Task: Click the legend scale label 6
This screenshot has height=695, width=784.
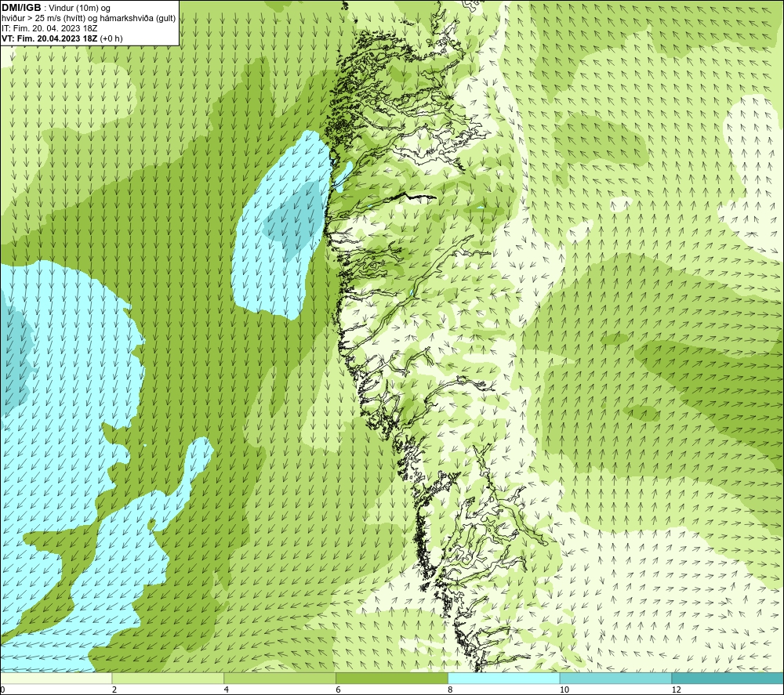Action: [x=339, y=690]
